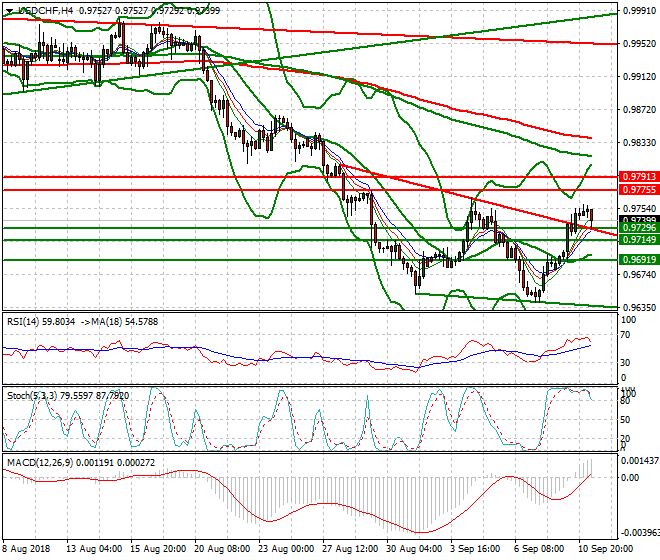Image resolution: width=660 pixels, height=560 pixels.
Task: Select the green 0.96919 price level label
Action: point(639,259)
